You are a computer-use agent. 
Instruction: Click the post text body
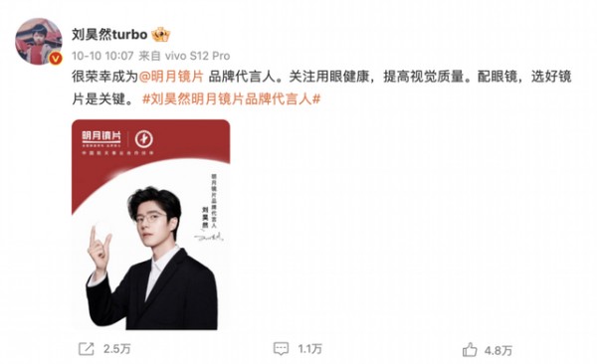point(321,88)
